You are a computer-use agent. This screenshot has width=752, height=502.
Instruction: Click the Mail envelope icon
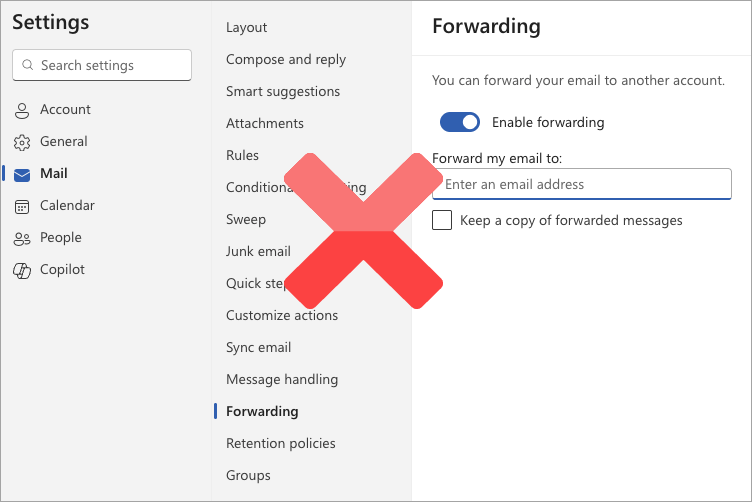pos(22,174)
